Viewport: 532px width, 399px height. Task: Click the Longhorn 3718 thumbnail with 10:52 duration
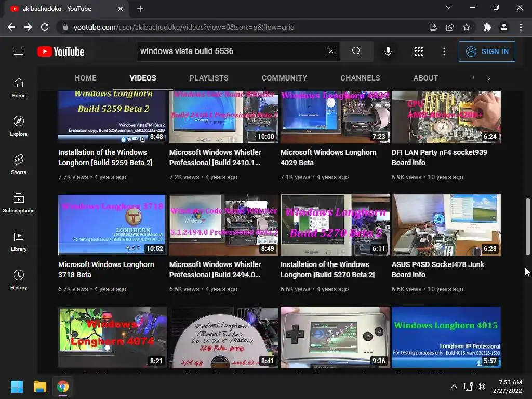112,224
